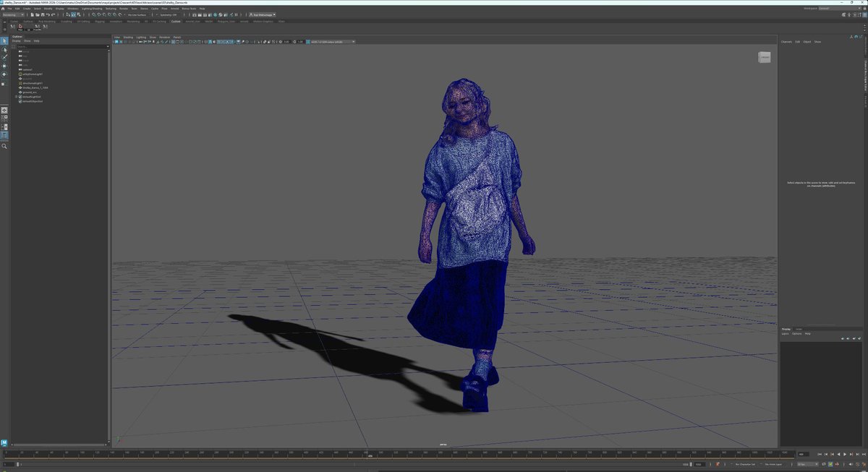Toggle the No Live Surface state
This screenshot has width=868, height=472.
point(137,14)
